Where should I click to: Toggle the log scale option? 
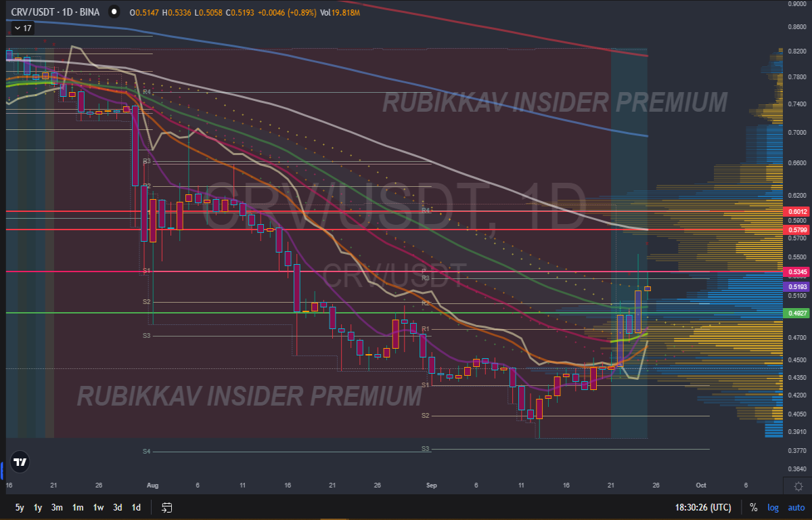(772, 507)
